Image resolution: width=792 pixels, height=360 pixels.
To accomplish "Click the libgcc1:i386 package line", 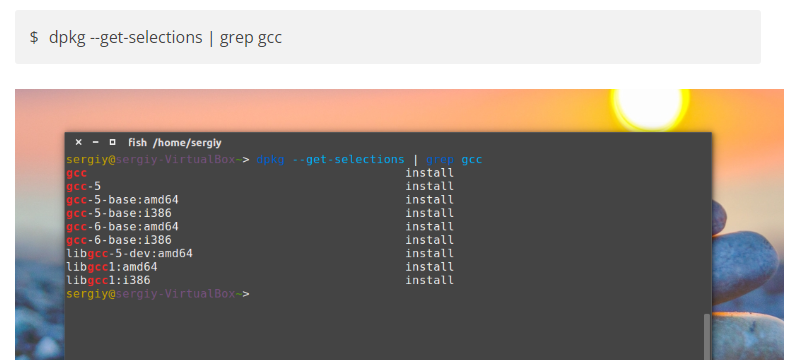I will [x=108, y=280].
